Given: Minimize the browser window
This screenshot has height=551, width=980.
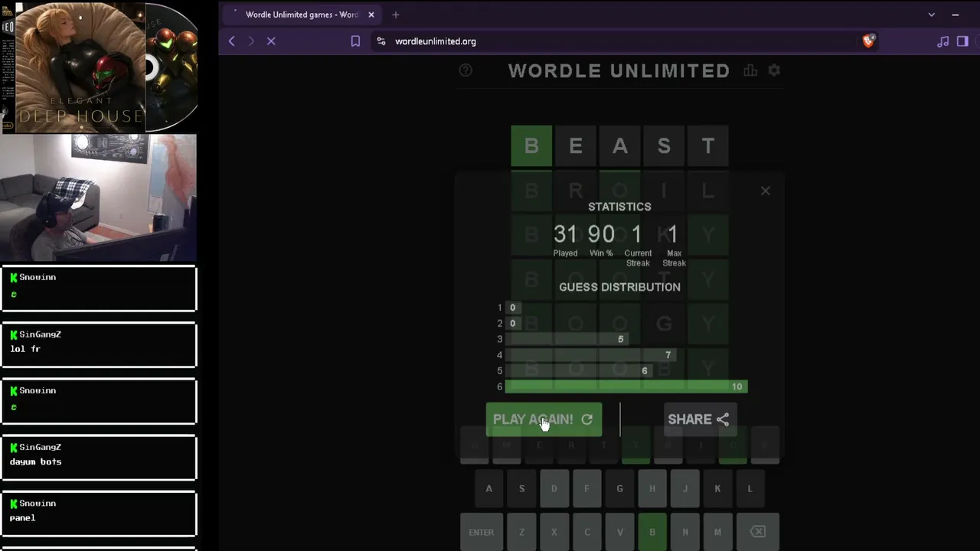Looking at the screenshot, I should [955, 15].
